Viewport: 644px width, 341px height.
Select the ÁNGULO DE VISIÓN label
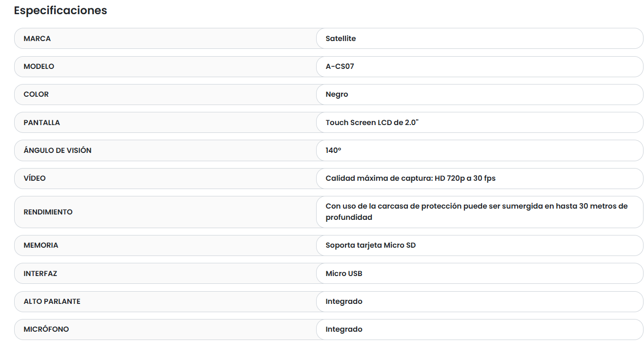pyautogui.click(x=58, y=150)
